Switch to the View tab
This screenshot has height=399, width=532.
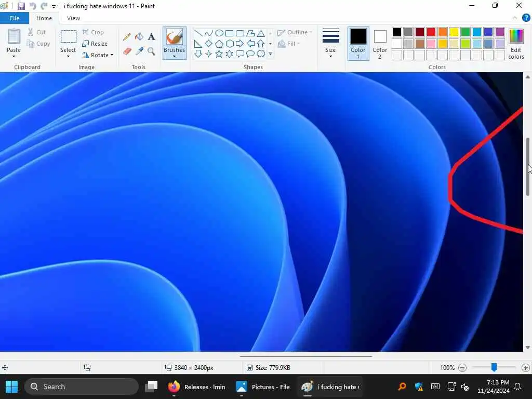pyautogui.click(x=73, y=18)
